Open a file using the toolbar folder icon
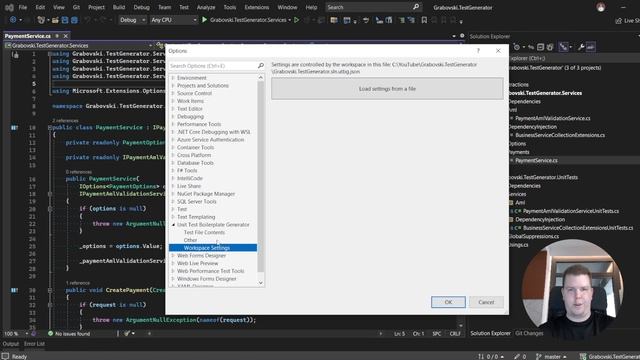640x360 pixels. (55, 20)
